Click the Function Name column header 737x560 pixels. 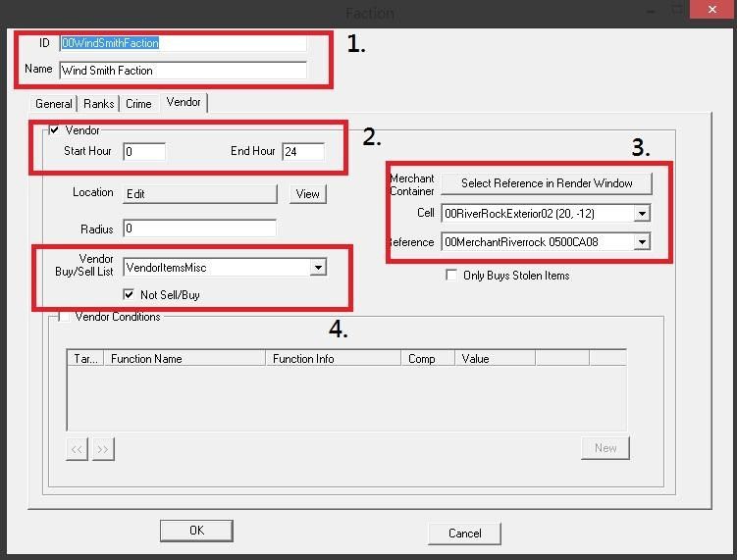184,358
